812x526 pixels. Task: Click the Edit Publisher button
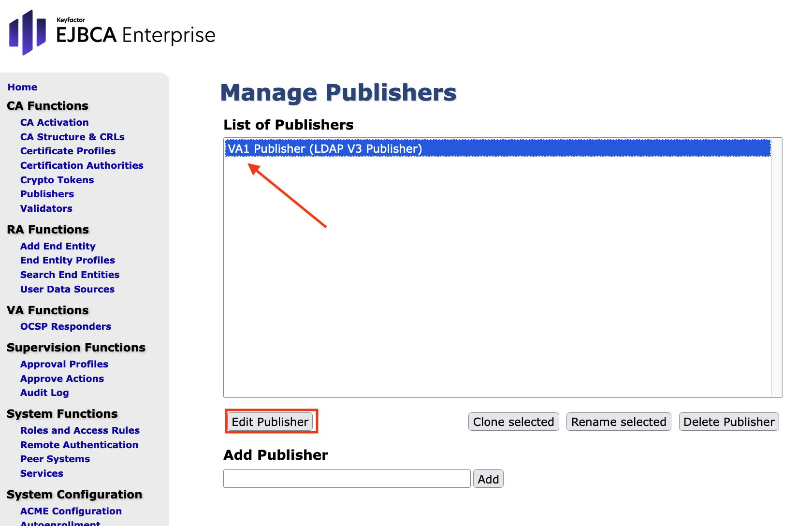(x=270, y=422)
